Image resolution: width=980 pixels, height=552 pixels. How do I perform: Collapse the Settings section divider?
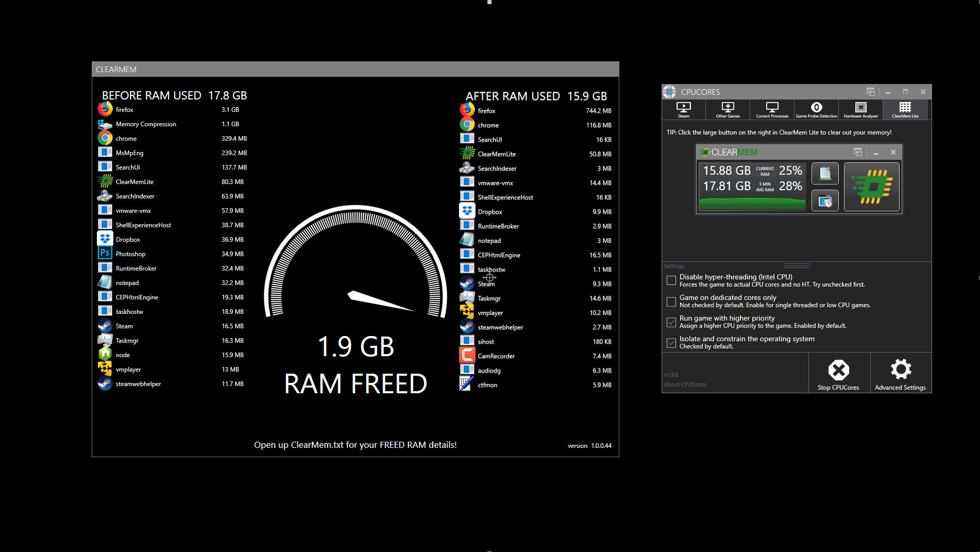pos(797,265)
